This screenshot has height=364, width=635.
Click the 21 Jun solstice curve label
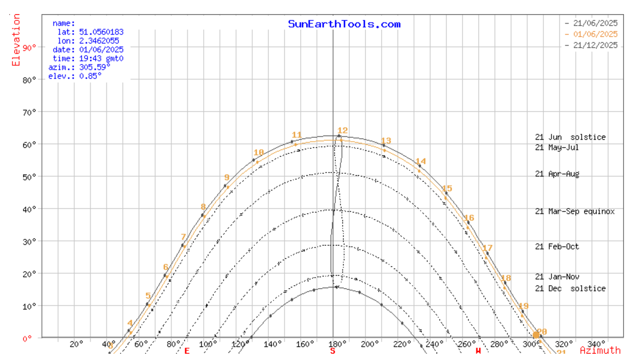coord(570,137)
